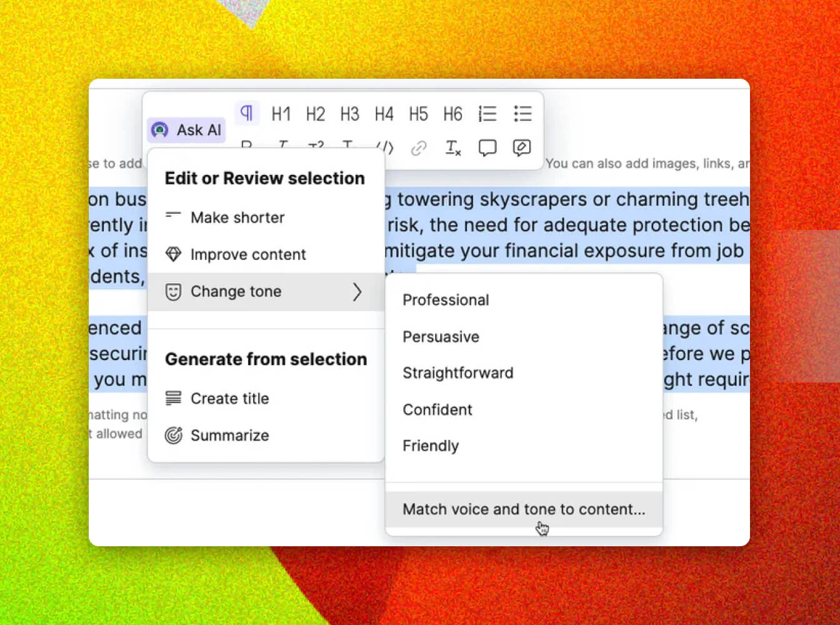Image resolution: width=840 pixels, height=625 pixels.
Task: Select Match voice and tone to content
Action: pyautogui.click(x=524, y=509)
